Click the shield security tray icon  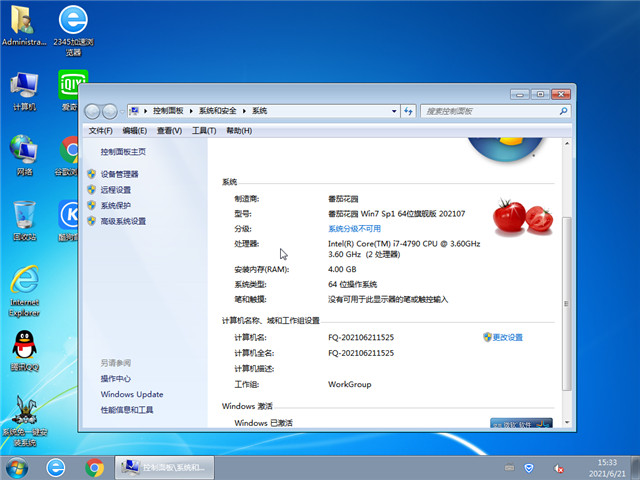click(x=529, y=468)
